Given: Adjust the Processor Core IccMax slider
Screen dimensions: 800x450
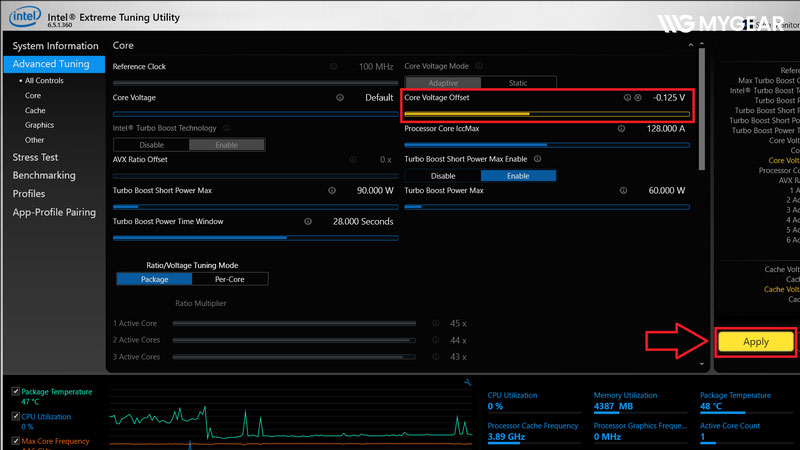Looking at the screenshot, I should pyautogui.click(x=547, y=145).
